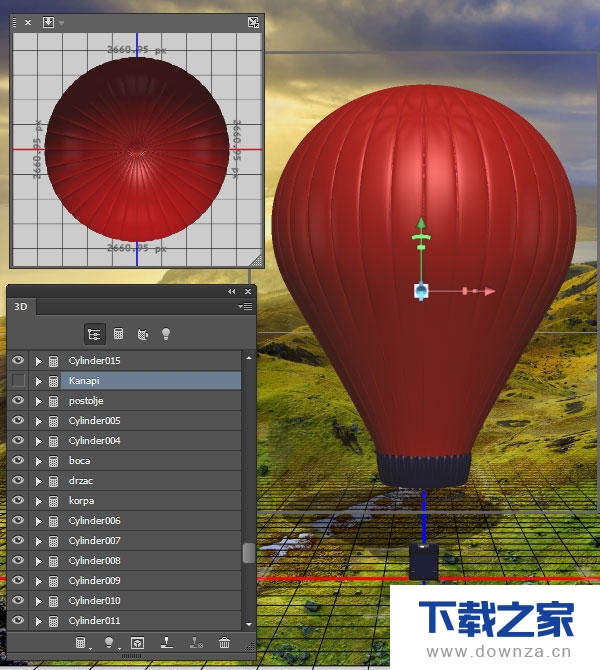The image size is (600, 670).
Task: Expand the Cylinder010 tree item
Action: point(38,601)
